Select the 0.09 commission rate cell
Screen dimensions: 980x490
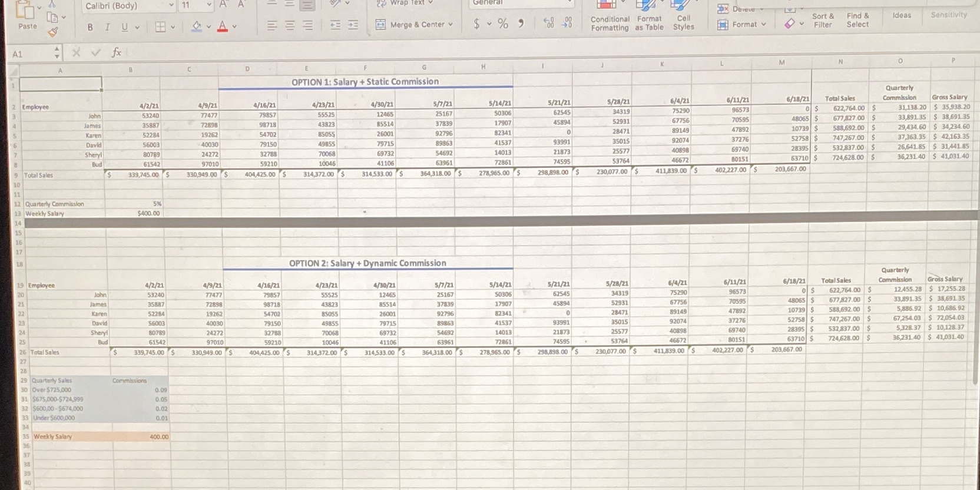[141, 390]
